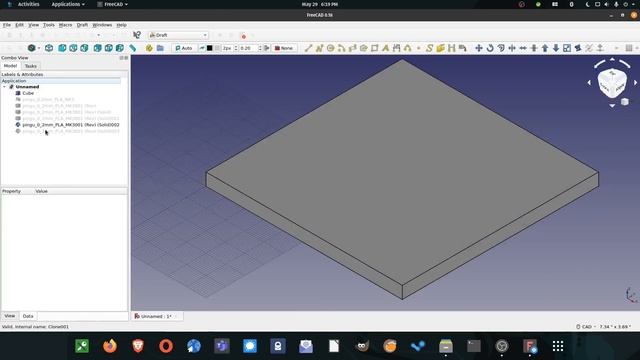This screenshot has width=640, height=360.
Task: Select the Draft Offset tool
Action: click(501, 48)
